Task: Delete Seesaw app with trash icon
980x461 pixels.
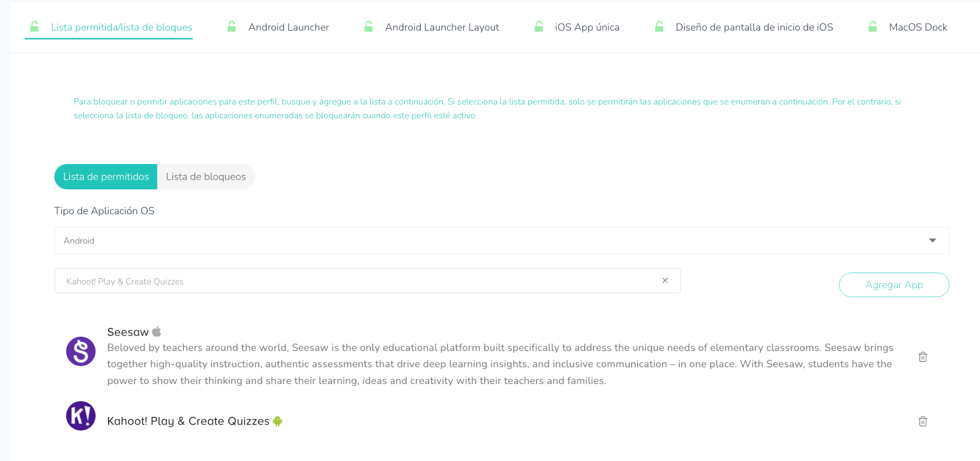Action: (x=923, y=357)
